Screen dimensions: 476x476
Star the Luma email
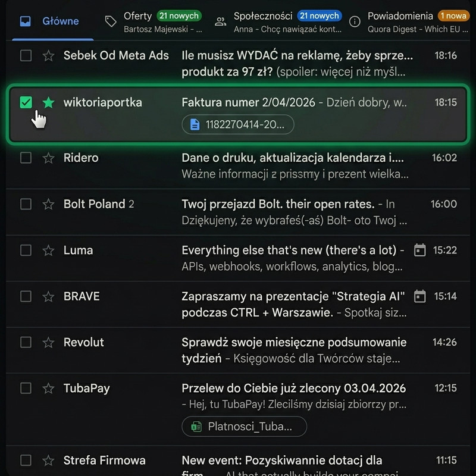point(49,250)
